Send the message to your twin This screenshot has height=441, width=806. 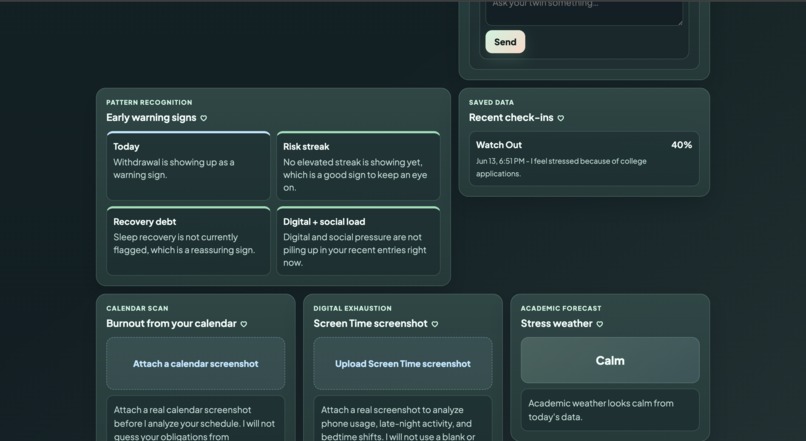505,42
